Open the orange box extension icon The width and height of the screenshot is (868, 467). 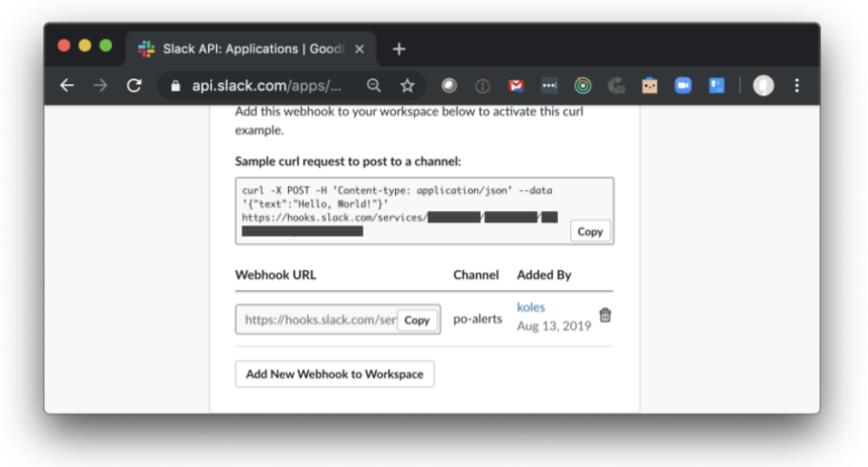click(x=649, y=86)
